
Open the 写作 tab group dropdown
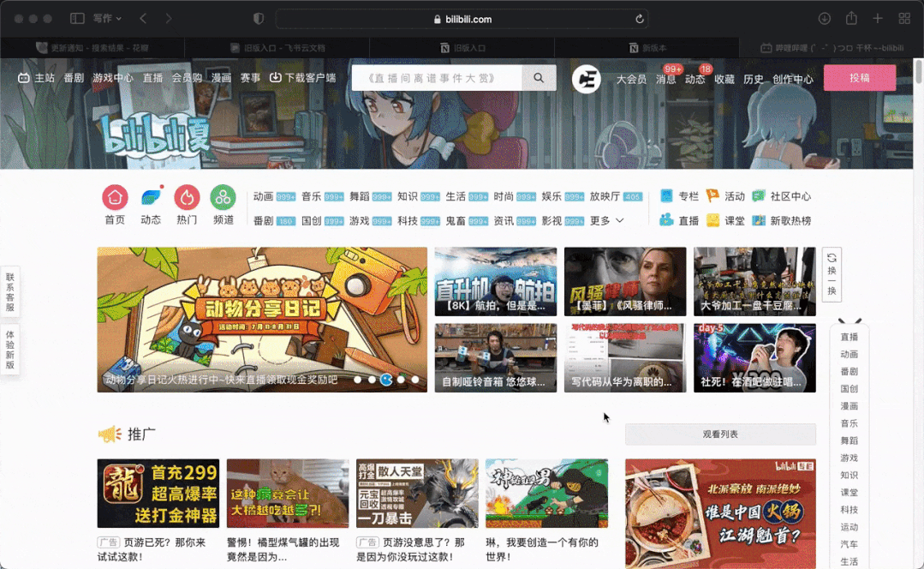pyautogui.click(x=107, y=19)
